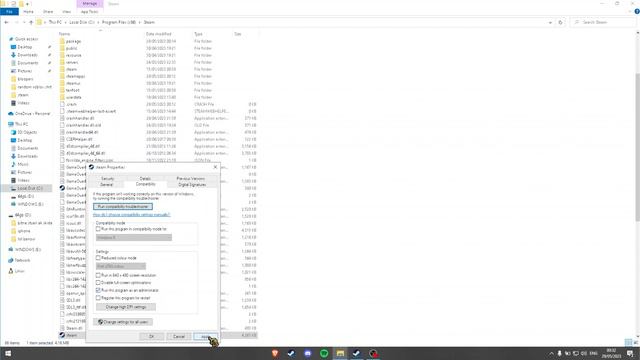Viewport: 640px width, 360px height.
Task: Open Network in navigation pane
Action: tap(22, 260)
